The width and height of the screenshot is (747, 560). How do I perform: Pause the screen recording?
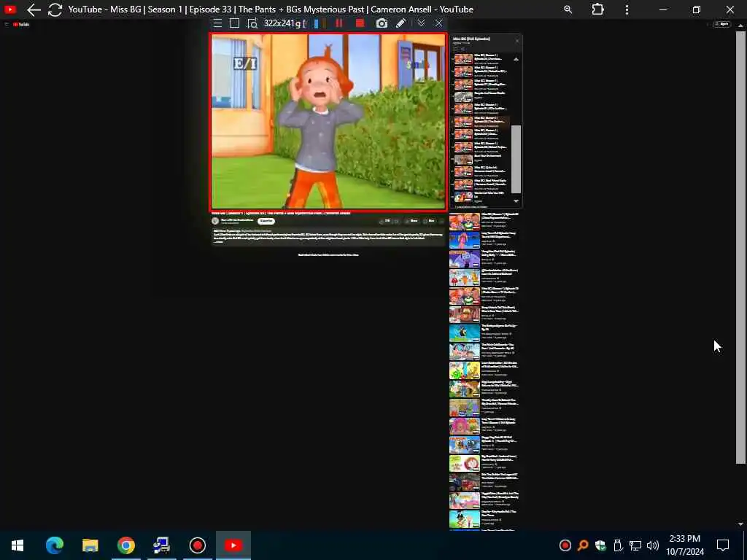pos(339,23)
